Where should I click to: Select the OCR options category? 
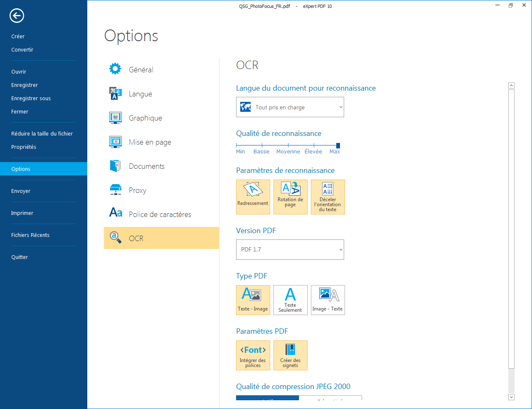point(161,238)
